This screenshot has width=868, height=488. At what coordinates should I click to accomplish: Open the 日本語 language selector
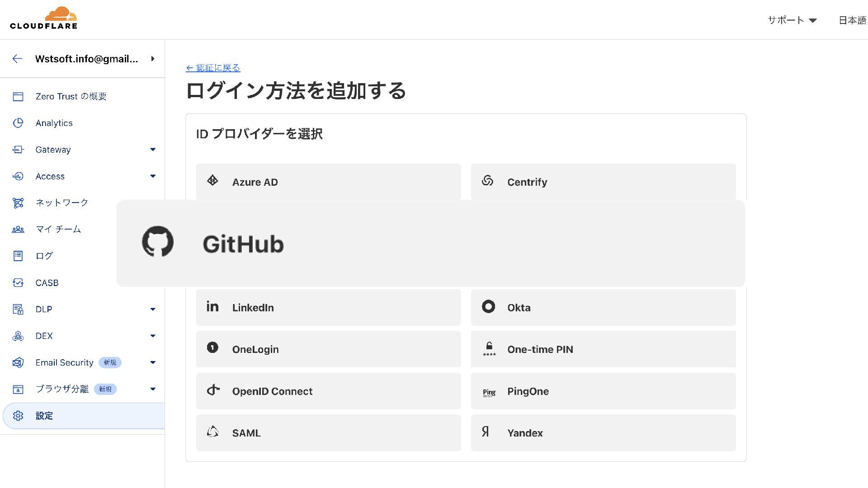click(852, 20)
